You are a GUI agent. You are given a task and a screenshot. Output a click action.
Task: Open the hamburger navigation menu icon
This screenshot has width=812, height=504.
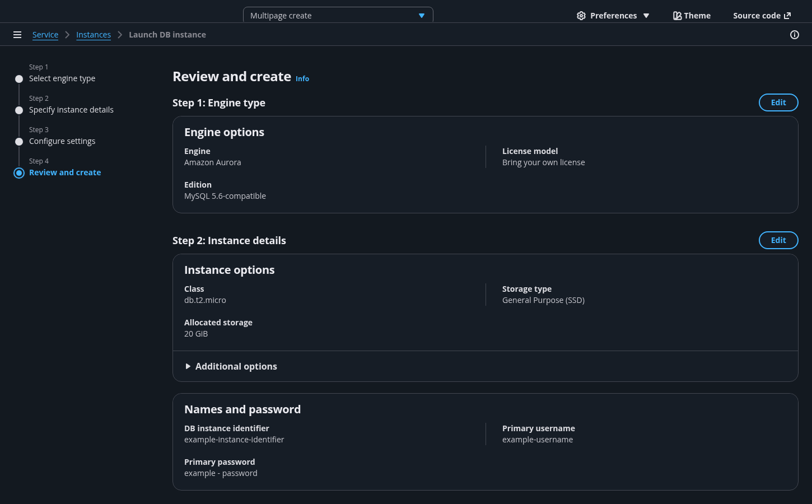point(17,35)
